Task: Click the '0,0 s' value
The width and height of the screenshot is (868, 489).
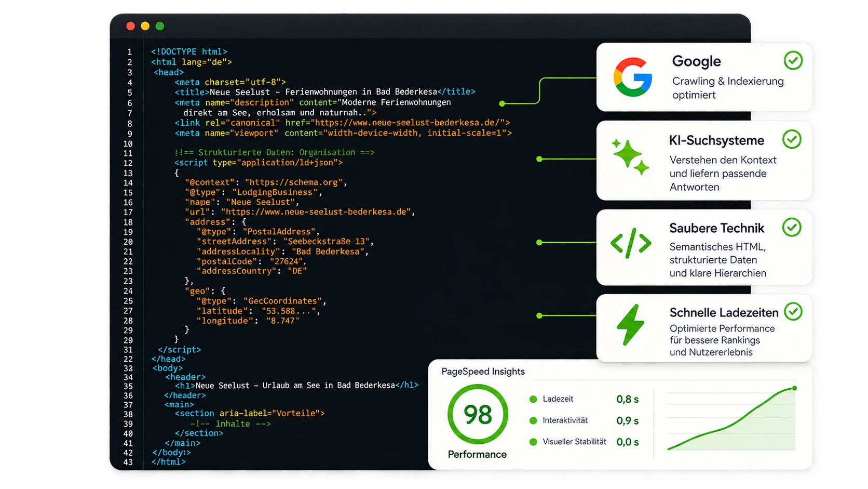Action: point(627,442)
